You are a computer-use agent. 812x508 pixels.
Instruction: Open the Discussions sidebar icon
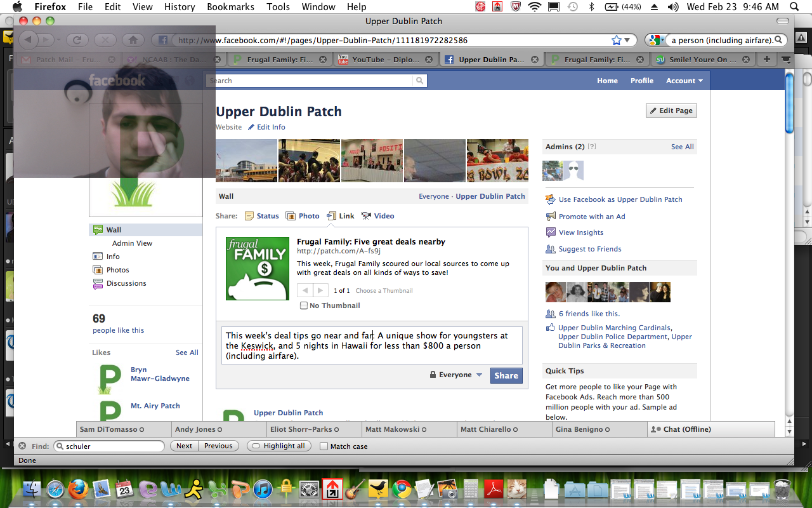[x=98, y=283]
